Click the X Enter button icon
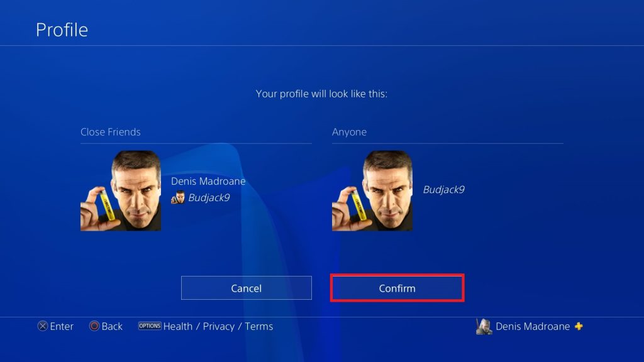The image size is (644, 362). point(43,326)
